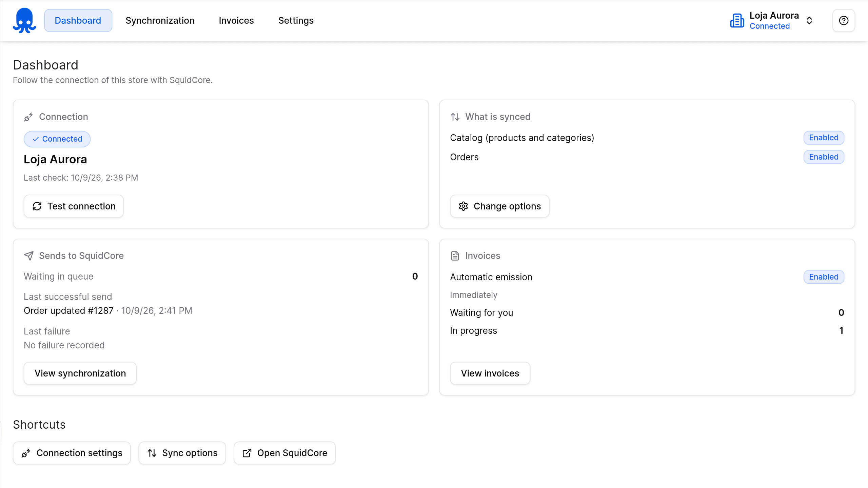Screen dimensions: 868x488
Task: Click the gear icon in Change options
Action: click(463, 206)
